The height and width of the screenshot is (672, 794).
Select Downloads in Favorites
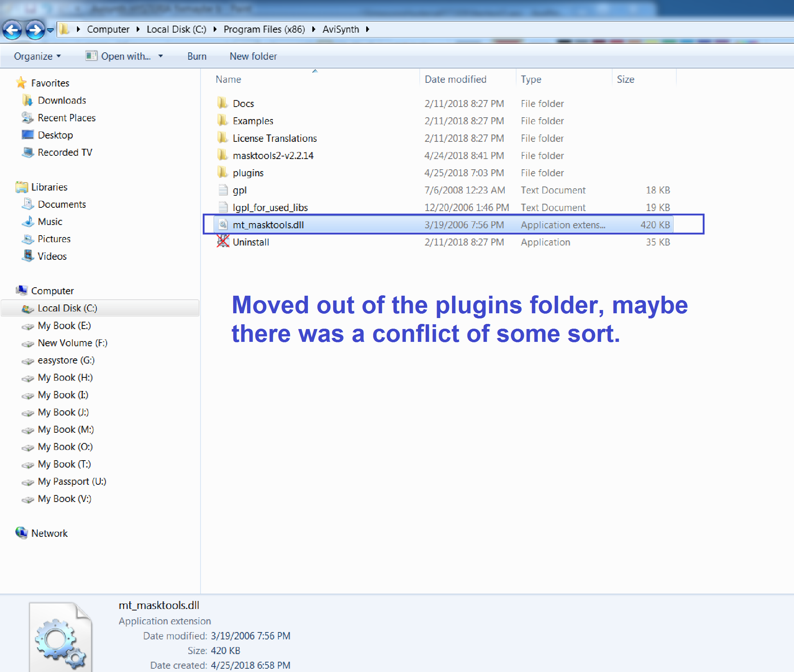(x=62, y=100)
